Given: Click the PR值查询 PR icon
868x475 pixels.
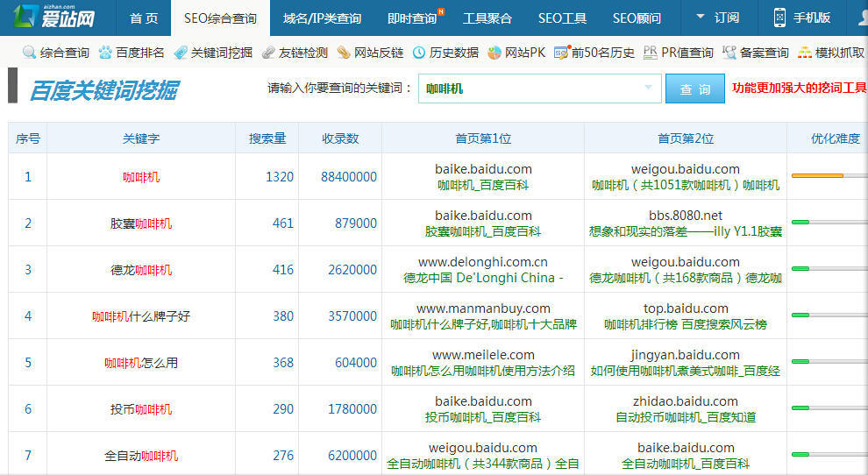Looking at the screenshot, I should (651, 53).
